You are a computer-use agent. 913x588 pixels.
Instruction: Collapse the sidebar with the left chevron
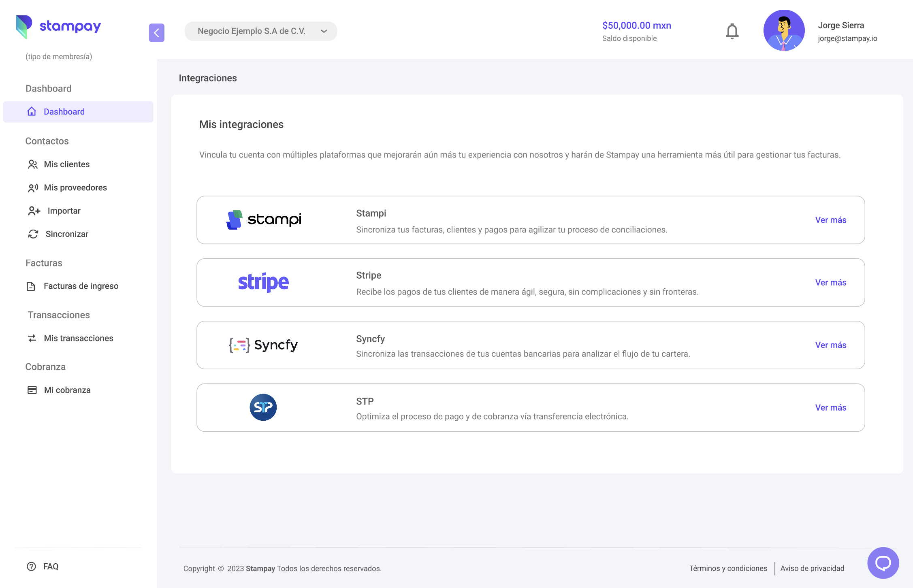[x=157, y=33]
